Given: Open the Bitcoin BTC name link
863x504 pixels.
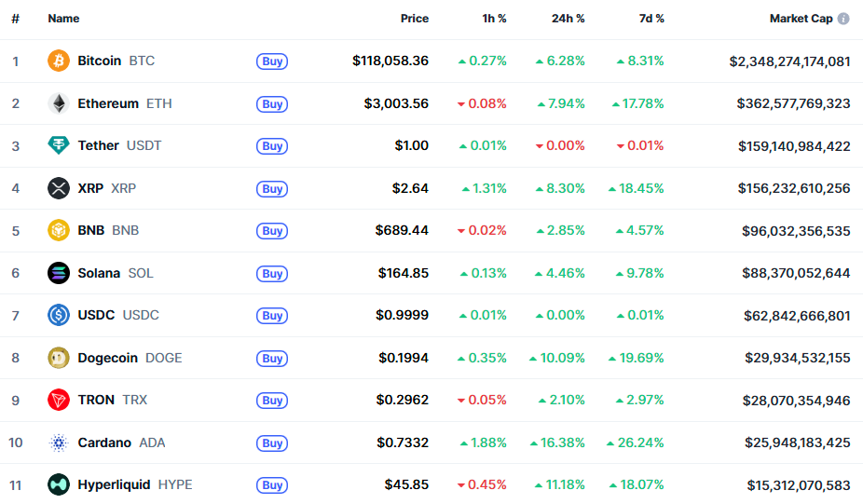Looking at the screenshot, I should 116,61.
